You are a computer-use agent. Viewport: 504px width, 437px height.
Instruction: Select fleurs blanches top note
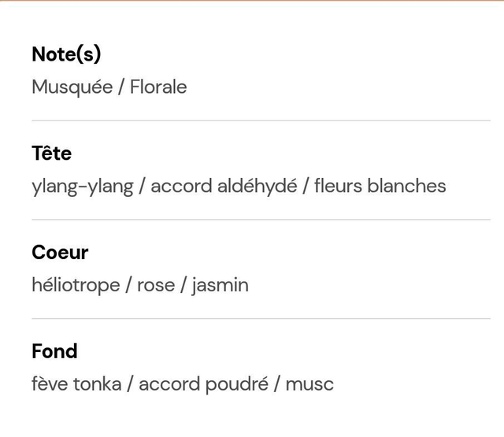[380, 186]
